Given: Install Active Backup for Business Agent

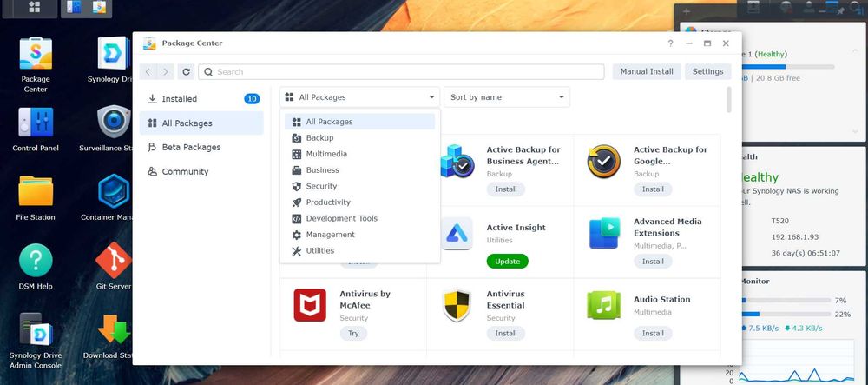Looking at the screenshot, I should [506, 189].
